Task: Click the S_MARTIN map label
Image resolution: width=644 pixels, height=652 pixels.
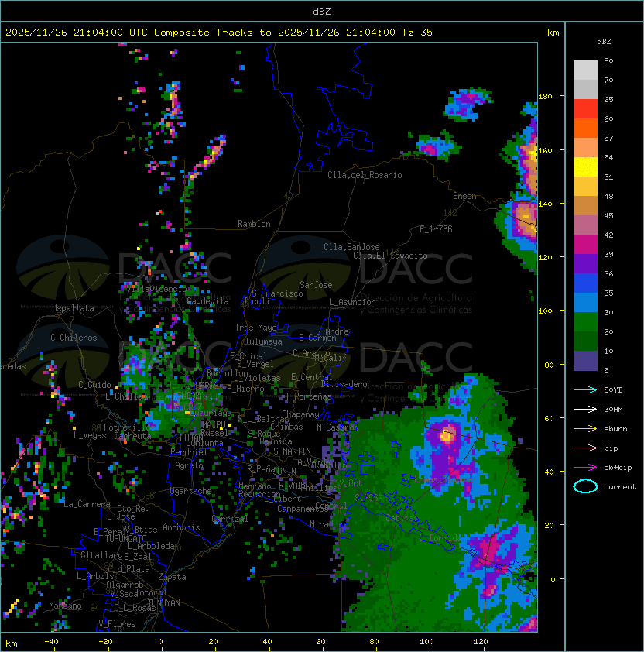Action: pyautogui.click(x=292, y=451)
